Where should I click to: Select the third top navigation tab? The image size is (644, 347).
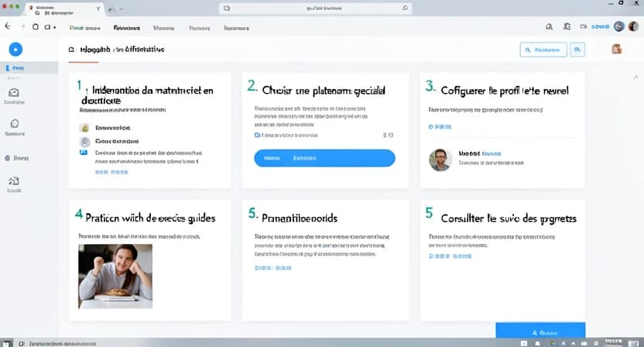click(x=163, y=27)
